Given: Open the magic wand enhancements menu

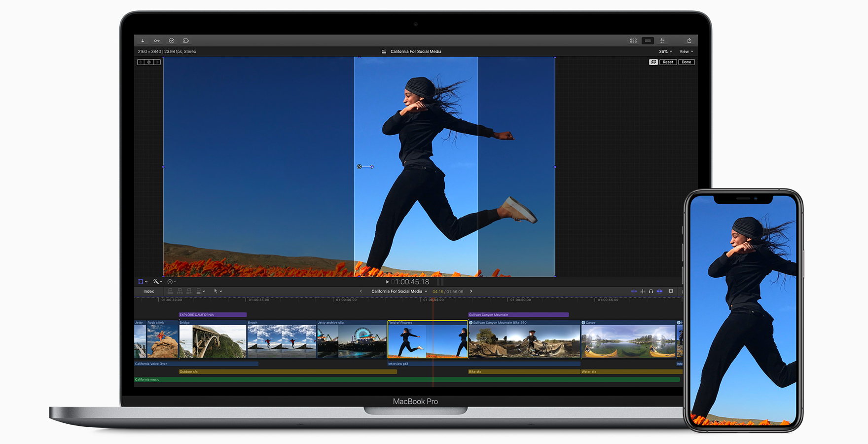Looking at the screenshot, I should [x=157, y=282].
